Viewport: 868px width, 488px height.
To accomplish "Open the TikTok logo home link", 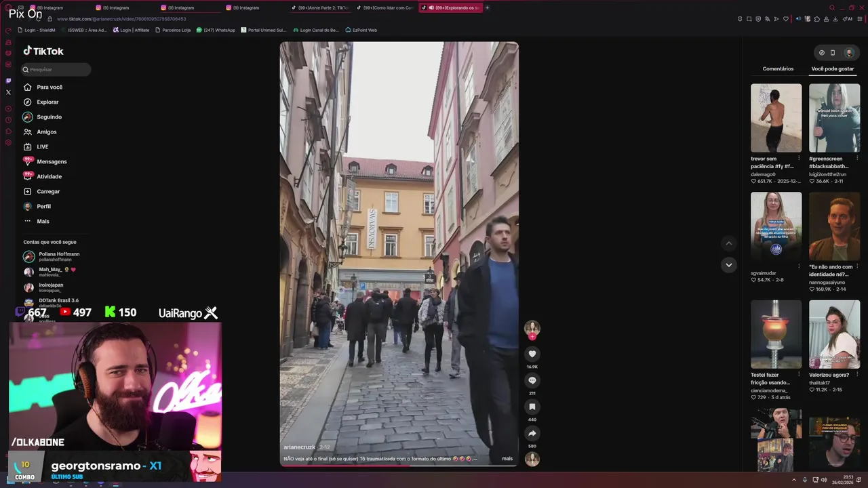I will (x=43, y=51).
